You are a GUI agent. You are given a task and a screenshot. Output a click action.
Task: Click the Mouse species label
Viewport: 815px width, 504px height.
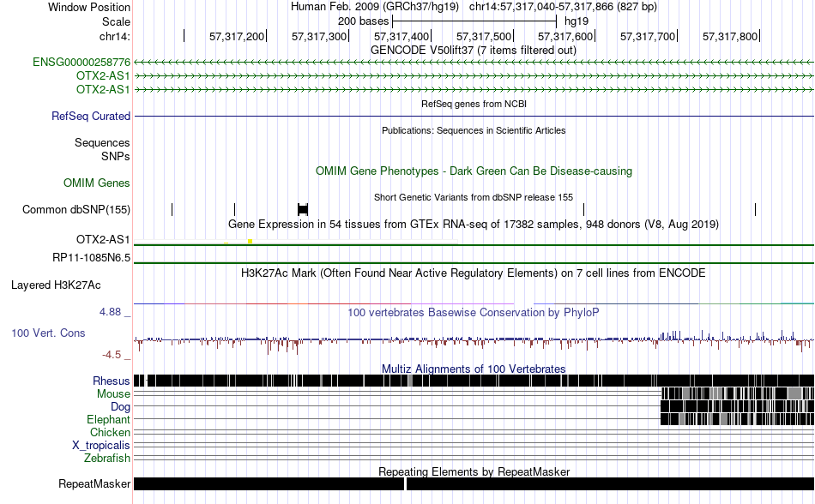click(x=113, y=394)
